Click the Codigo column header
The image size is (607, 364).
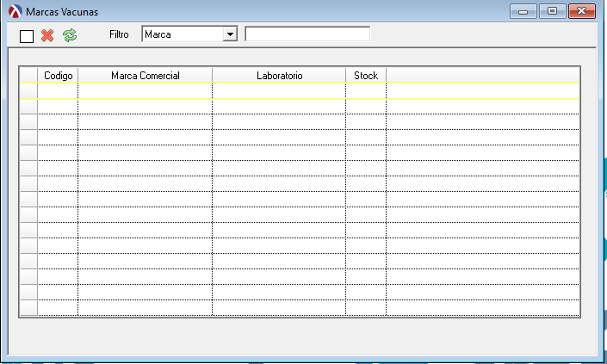click(58, 76)
